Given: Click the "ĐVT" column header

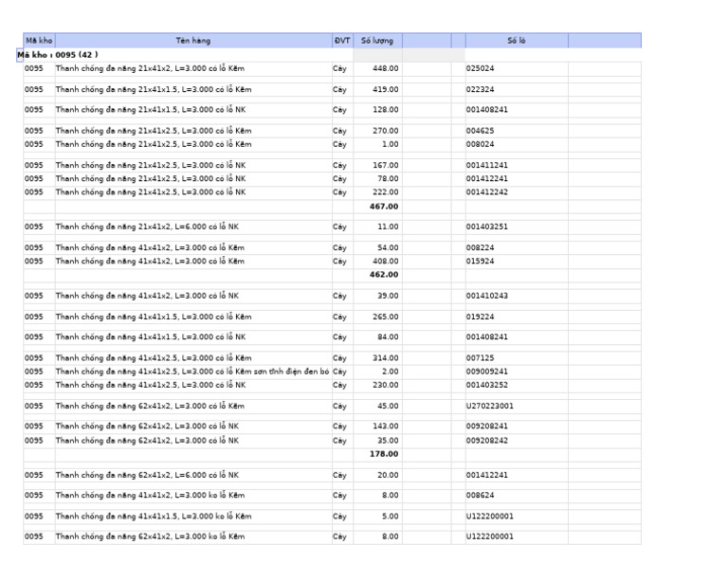Looking at the screenshot, I should tap(342, 41).
